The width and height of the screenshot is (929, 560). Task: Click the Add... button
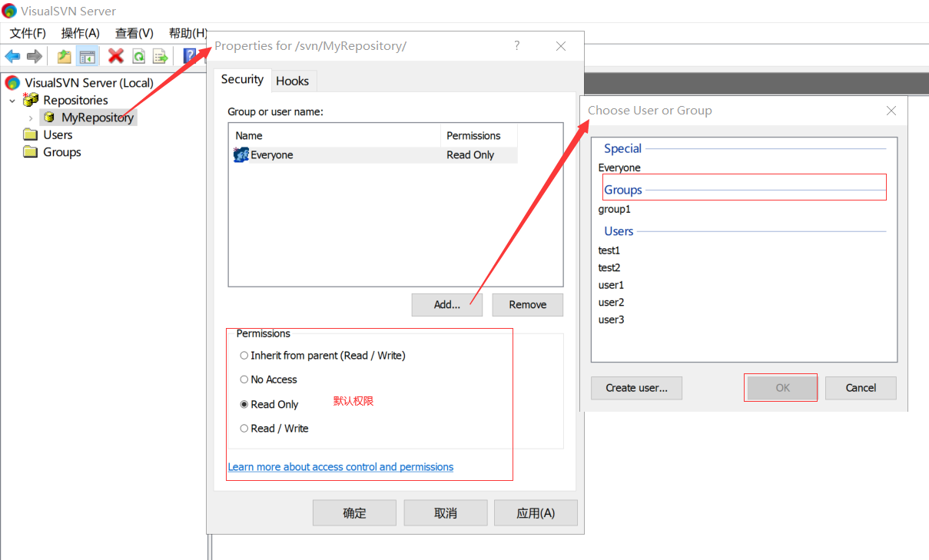click(447, 304)
